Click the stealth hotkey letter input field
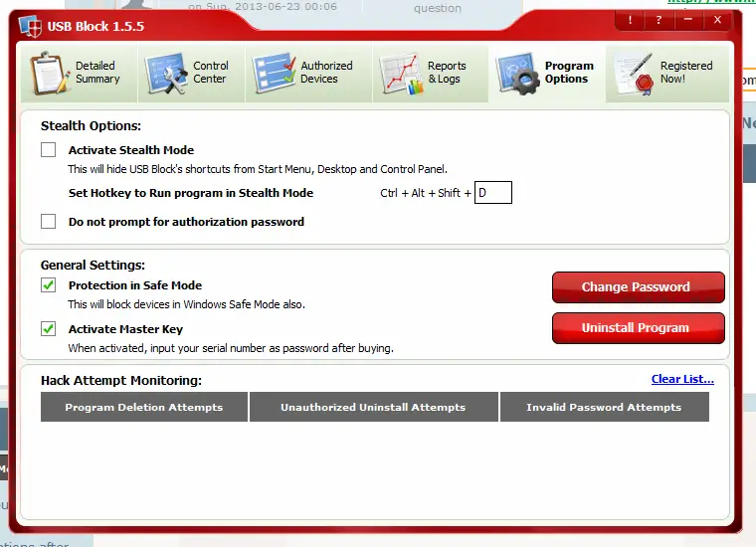Screen dimensions: 756x547 [x=493, y=193]
